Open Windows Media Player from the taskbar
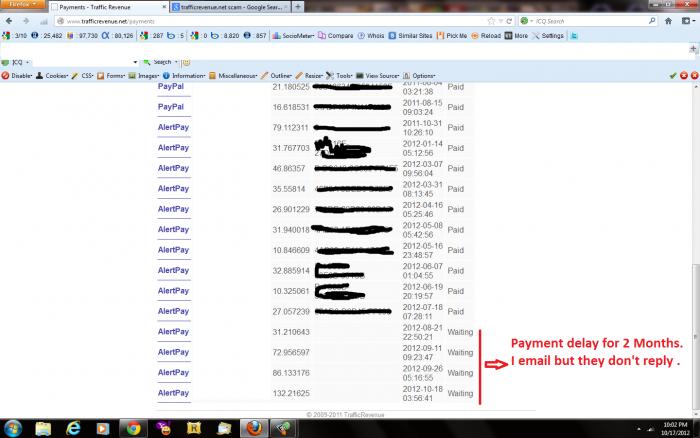This screenshot has width=700, height=438. pos(103,429)
